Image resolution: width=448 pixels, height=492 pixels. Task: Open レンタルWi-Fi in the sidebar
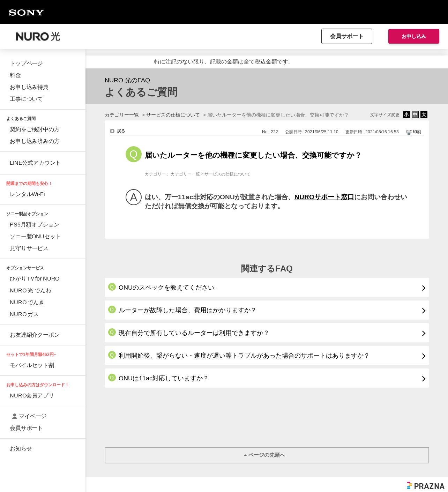27,194
